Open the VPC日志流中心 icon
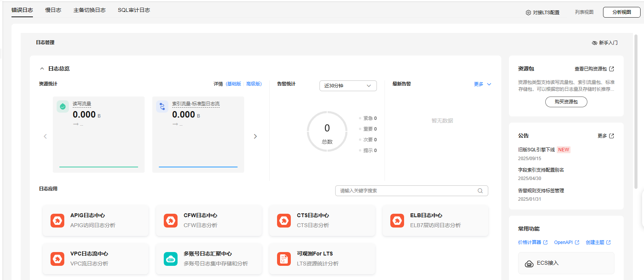 57,259
